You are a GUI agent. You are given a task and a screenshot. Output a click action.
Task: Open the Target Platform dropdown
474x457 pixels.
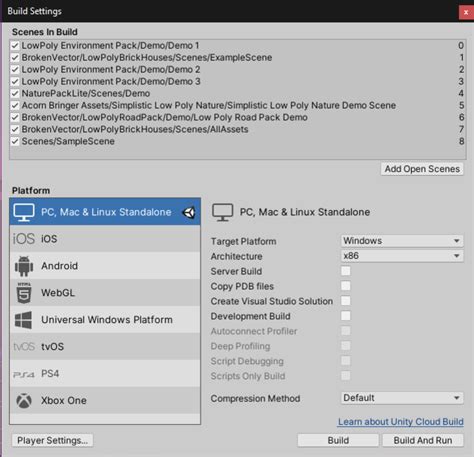tap(402, 241)
